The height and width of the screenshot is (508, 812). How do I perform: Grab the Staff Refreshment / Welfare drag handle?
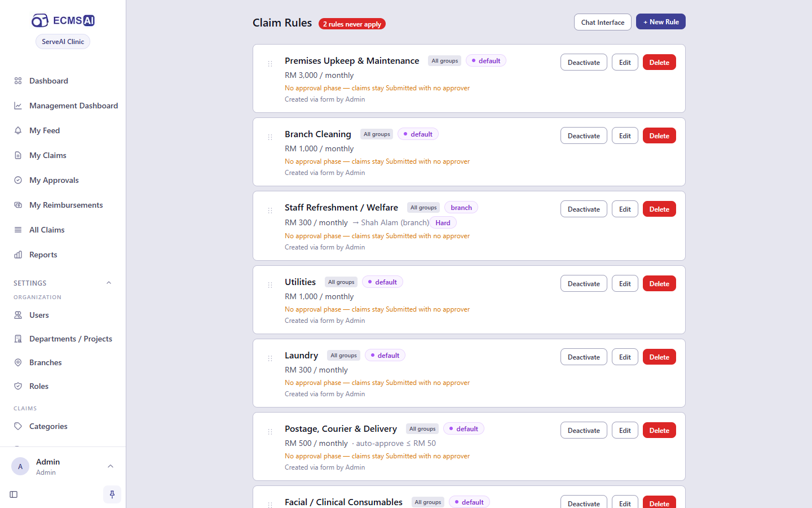coord(270,211)
